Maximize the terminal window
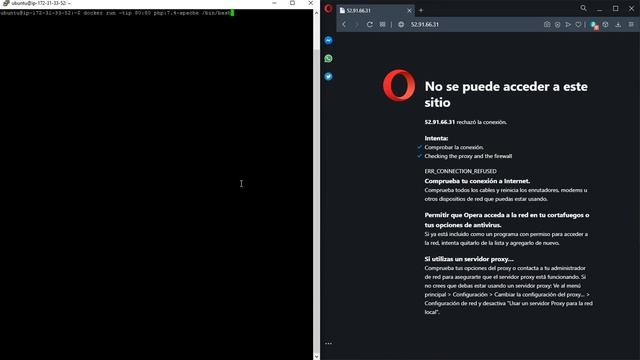The image size is (640, 360). click(292, 3)
